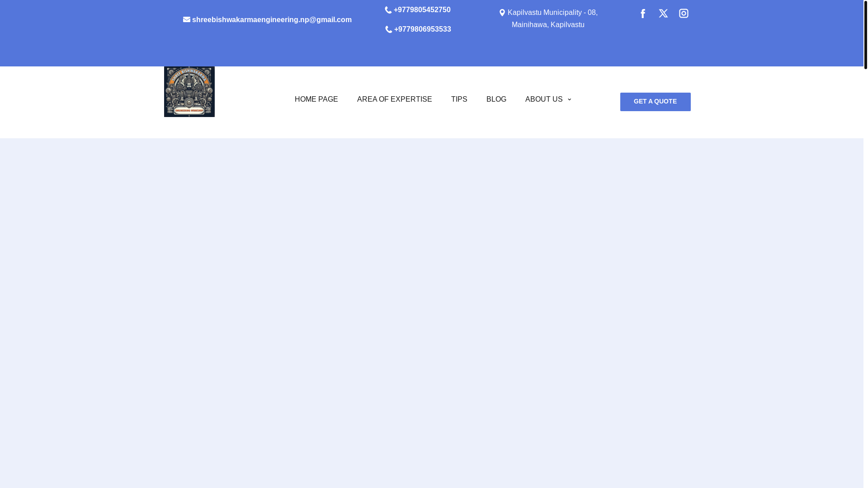868x488 pixels.
Task: Open the X (Twitter) social icon
Action: [x=663, y=14]
